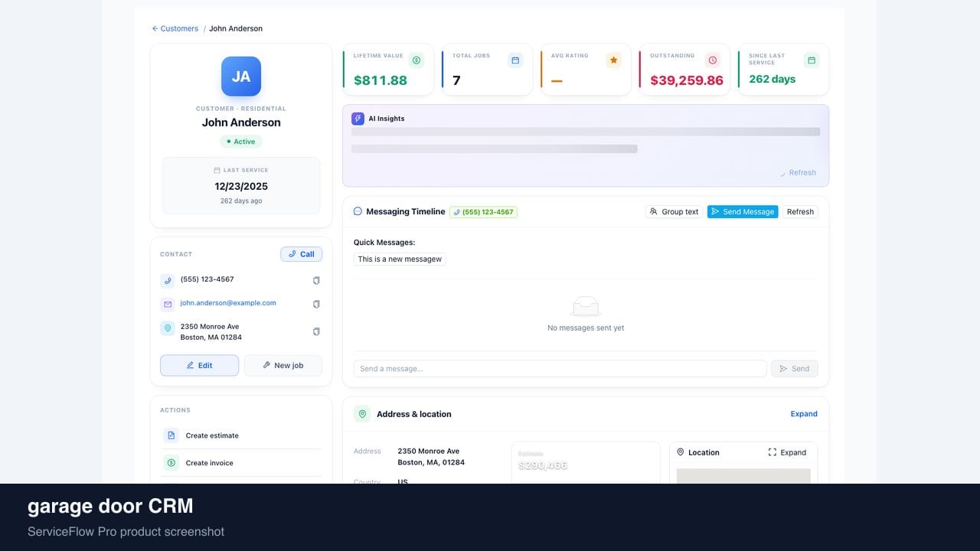Copy the john.anderson@example.com email address
This screenshot has width=980, height=551.
316,305
